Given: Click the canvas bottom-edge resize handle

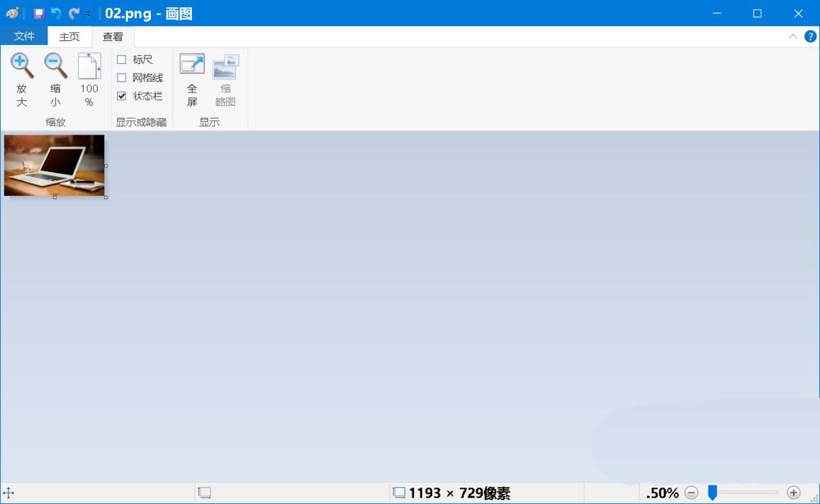Looking at the screenshot, I should pos(55,198).
